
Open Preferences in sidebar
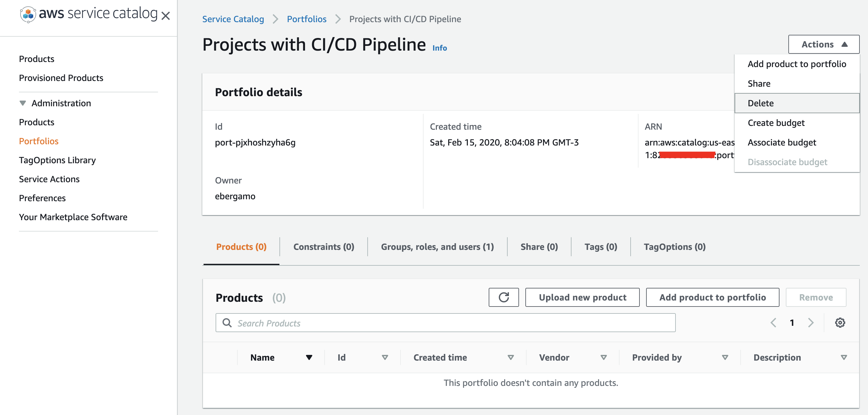[42, 198]
